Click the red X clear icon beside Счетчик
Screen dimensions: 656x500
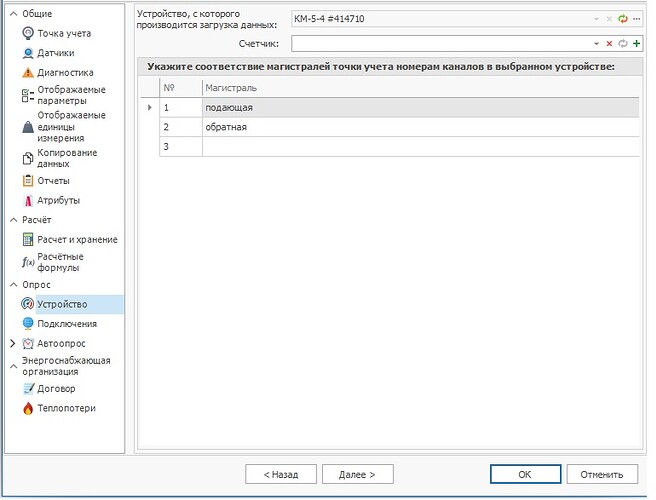[x=609, y=44]
